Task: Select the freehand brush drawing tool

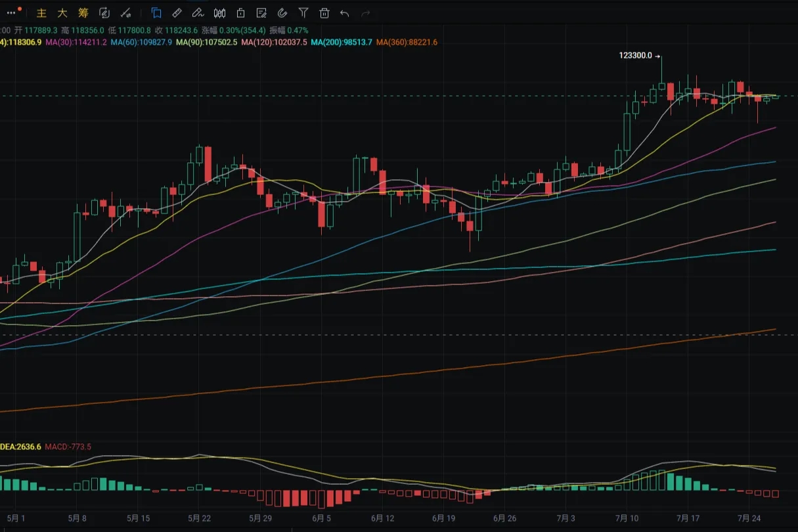Action: [x=198, y=12]
